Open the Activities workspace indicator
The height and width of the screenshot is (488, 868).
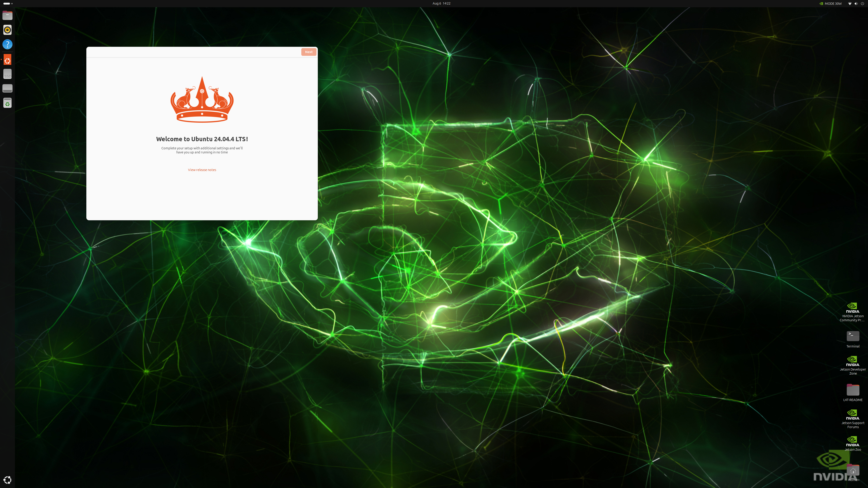(x=8, y=3)
